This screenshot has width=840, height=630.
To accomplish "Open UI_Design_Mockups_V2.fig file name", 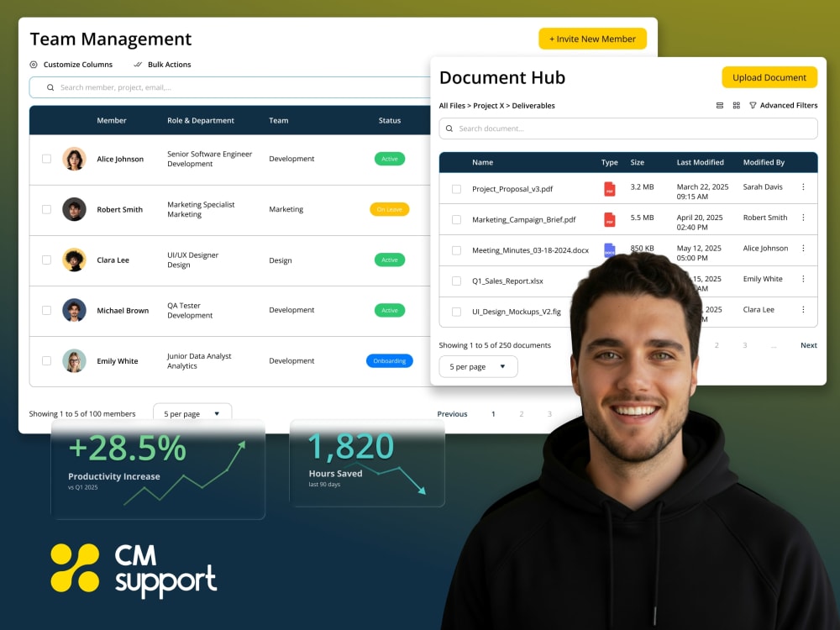I will coord(517,312).
